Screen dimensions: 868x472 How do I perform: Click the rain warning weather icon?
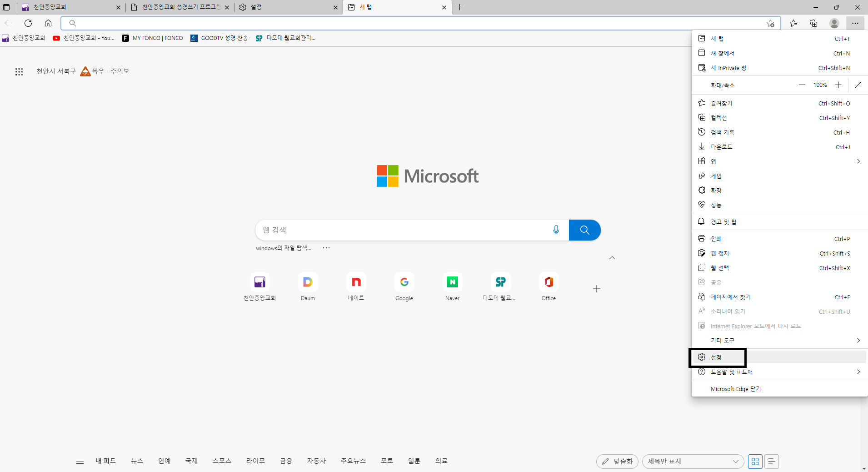coord(85,71)
